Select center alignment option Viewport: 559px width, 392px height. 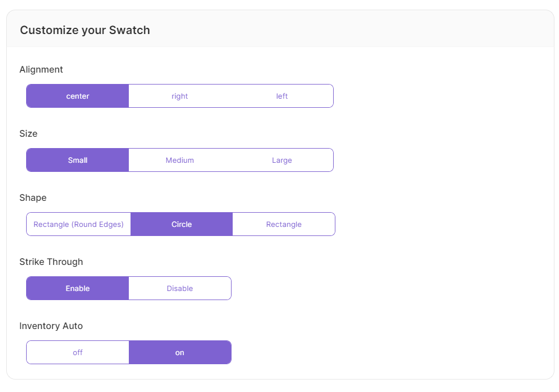point(78,96)
